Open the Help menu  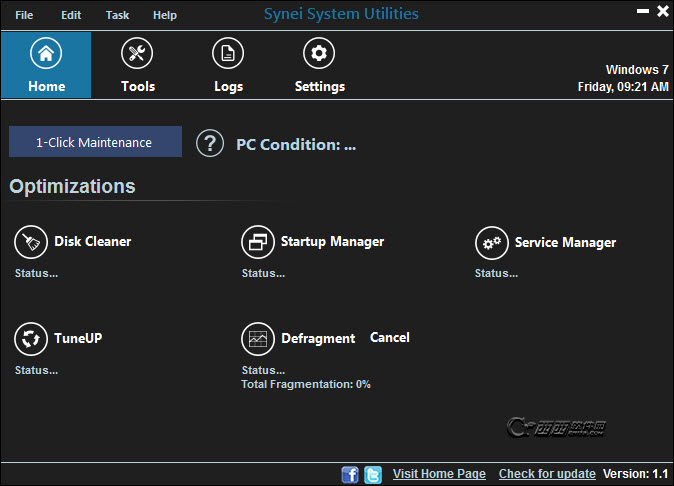(x=165, y=15)
